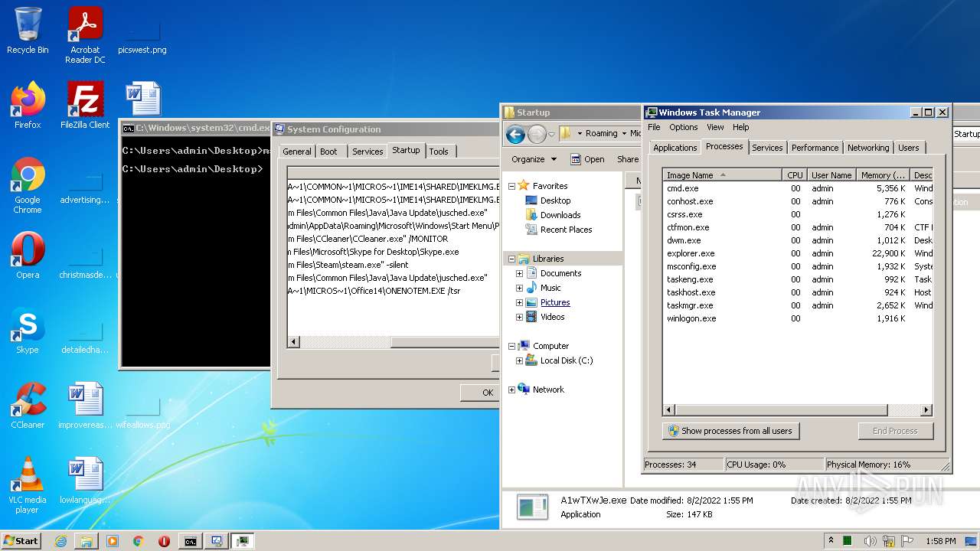Click OK in System Configuration window
This screenshot has height=551, width=980.
(x=480, y=393)
